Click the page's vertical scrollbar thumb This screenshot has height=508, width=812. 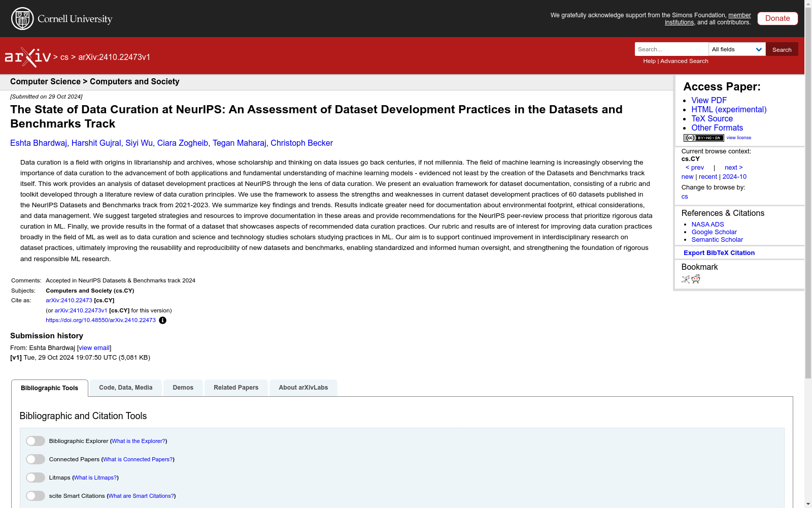click(x=808, y=193)
